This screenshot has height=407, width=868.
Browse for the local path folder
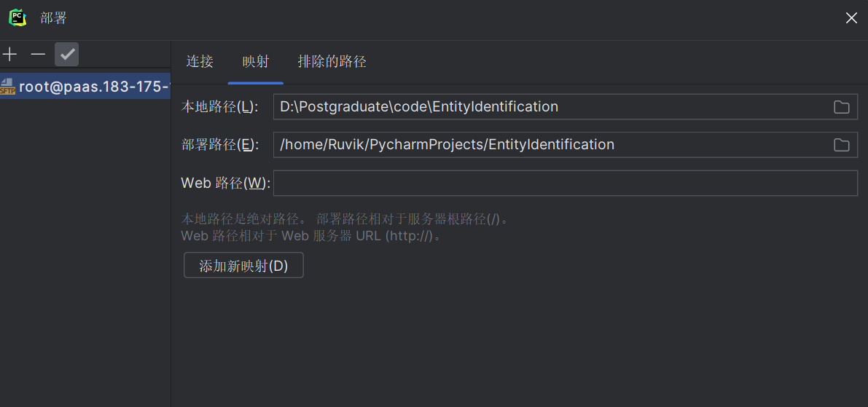pyautogui.click(x=841, y=107)
